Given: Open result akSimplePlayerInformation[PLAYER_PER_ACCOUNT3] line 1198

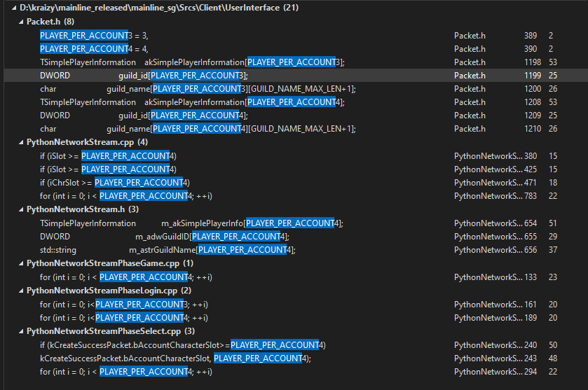Looking at the screenshot, I should [x=192, y=62].
